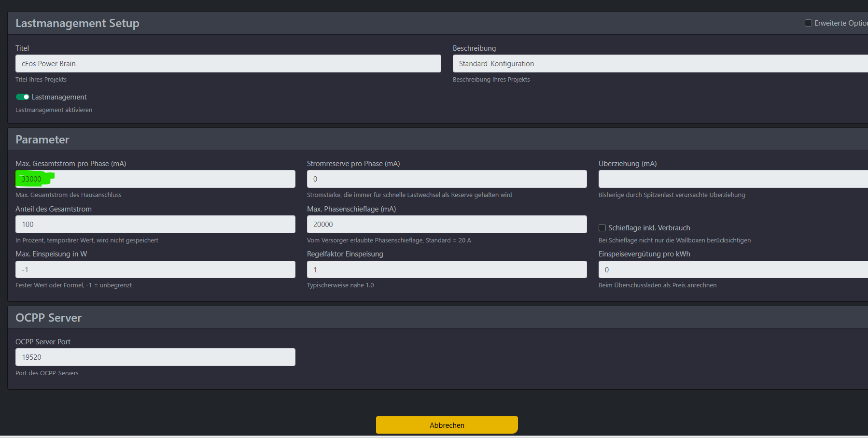Check the Schieflage inkl. Verbrauch box
Image resolution: width=868 pixels, height=438 pixels.
click(602, 228)
